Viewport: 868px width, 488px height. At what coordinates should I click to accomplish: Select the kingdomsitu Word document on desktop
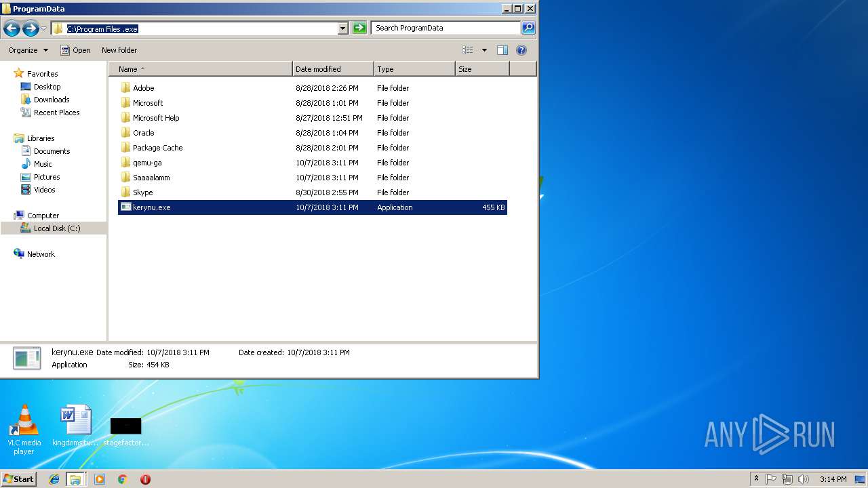click(x=75, y=426)
